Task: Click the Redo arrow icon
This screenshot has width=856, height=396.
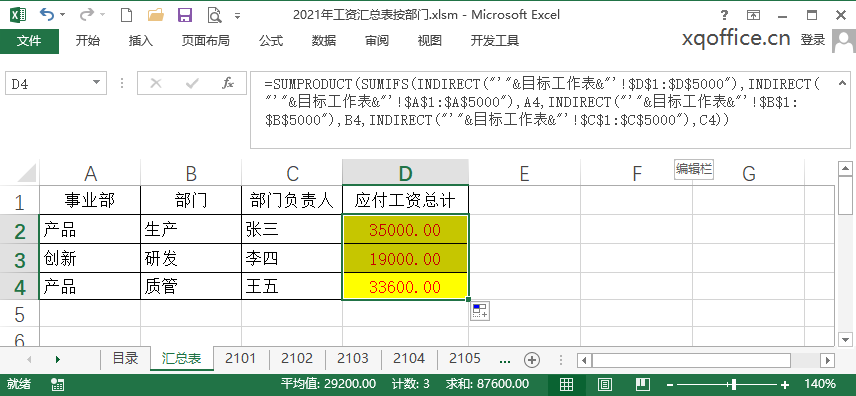Action: tap(86, 15)
